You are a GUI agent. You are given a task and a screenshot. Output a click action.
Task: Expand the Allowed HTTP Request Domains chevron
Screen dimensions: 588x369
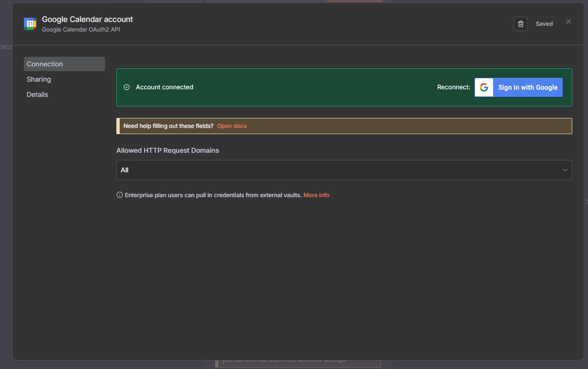click(x=565, y=170)
